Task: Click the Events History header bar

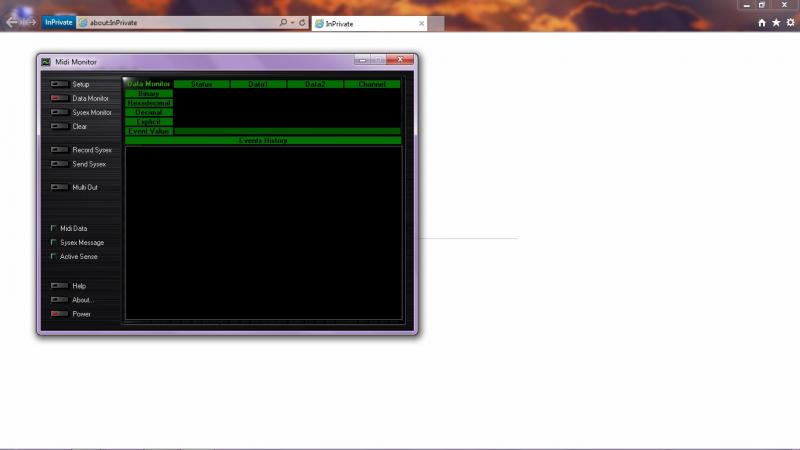Action: pyautogui.click(x=263, y=140)
